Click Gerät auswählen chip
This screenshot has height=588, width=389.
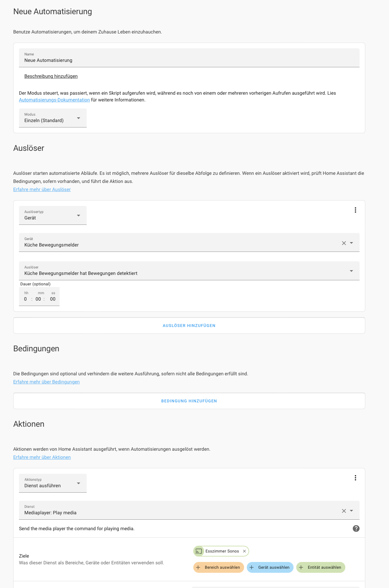coord(270,567)
